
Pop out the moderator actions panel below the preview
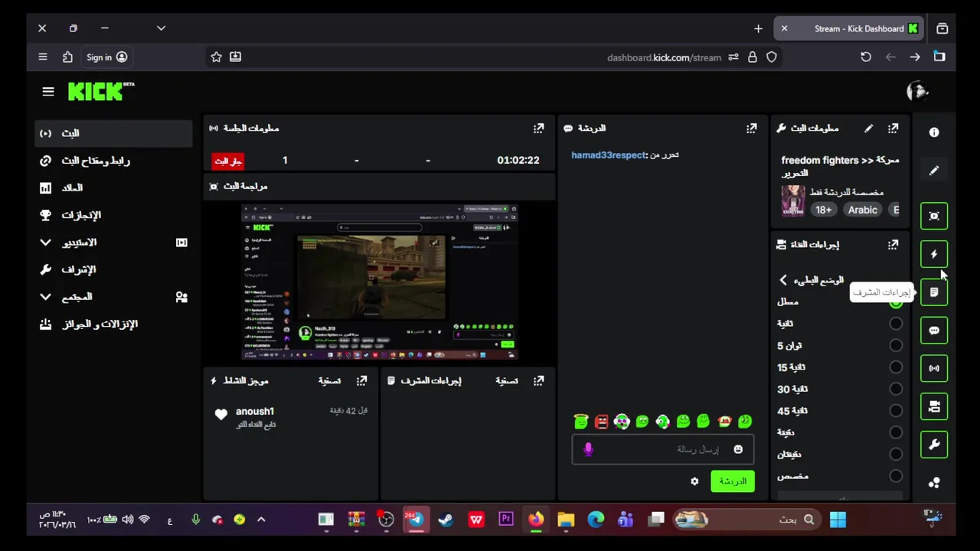[538, 380]
